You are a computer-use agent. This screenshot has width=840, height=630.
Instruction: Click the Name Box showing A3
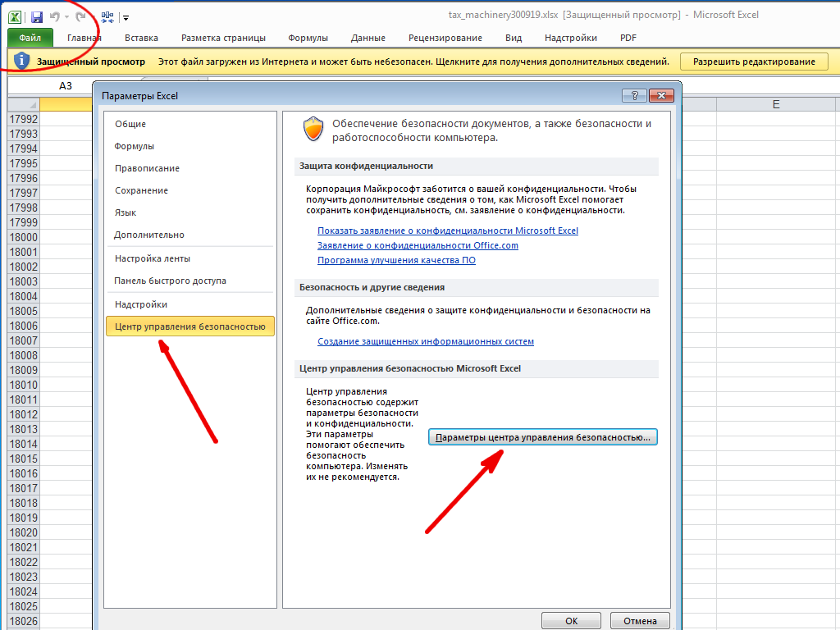coord(66,85)
